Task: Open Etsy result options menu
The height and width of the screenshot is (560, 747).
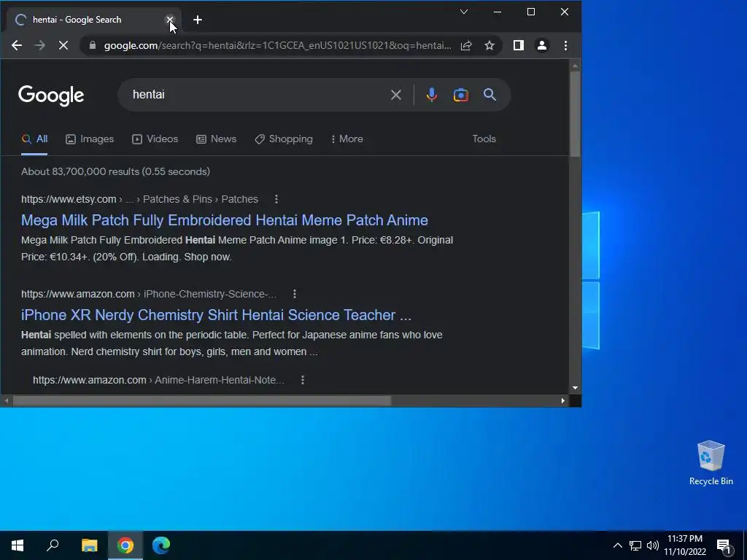Action: 276,199
